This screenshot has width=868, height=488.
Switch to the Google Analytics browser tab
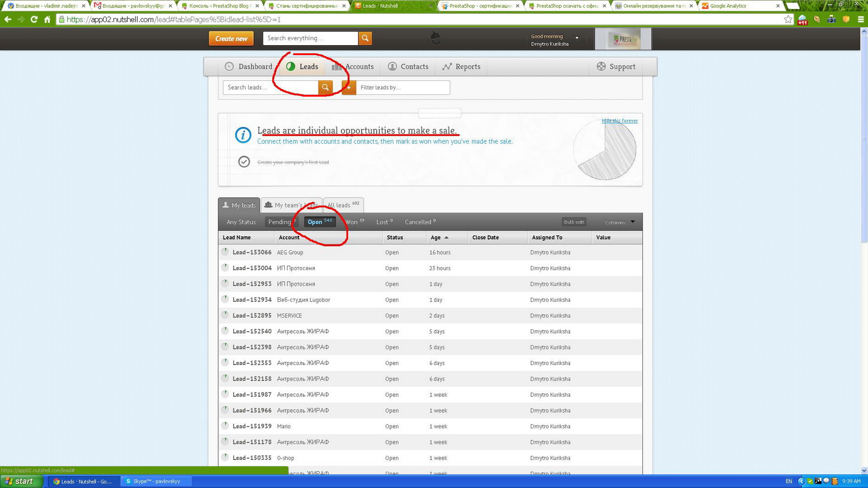pos(740,6)
